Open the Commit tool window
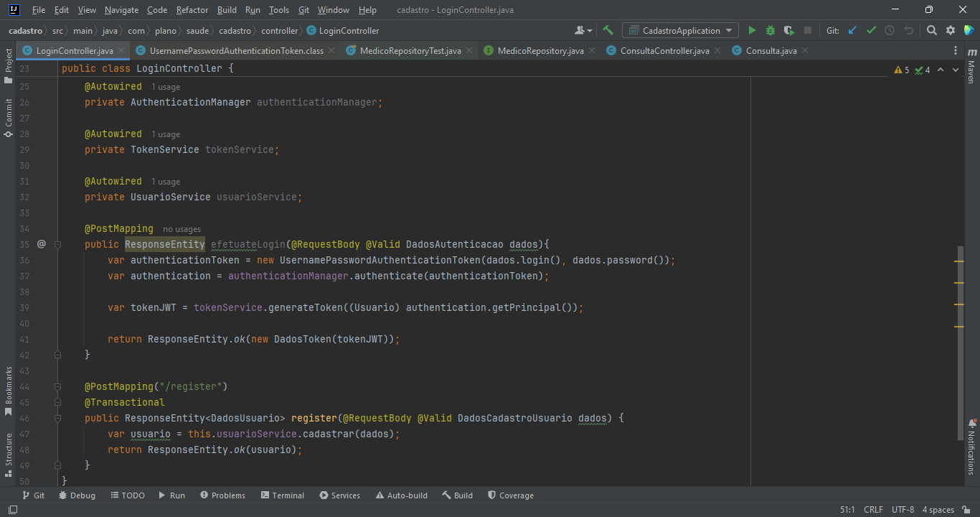The image size is (980, 517). coord(8,118)
